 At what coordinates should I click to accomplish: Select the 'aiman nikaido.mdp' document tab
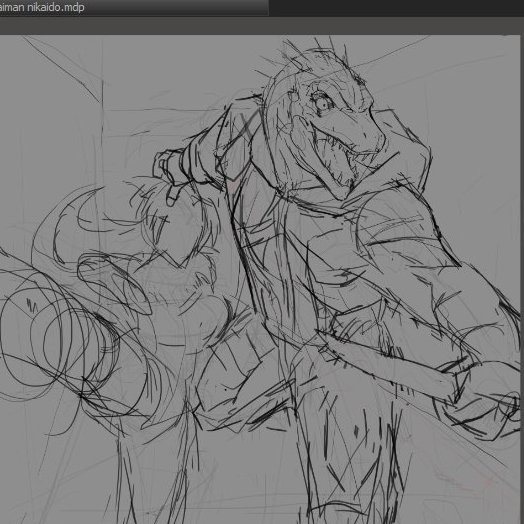click(134, 7)
